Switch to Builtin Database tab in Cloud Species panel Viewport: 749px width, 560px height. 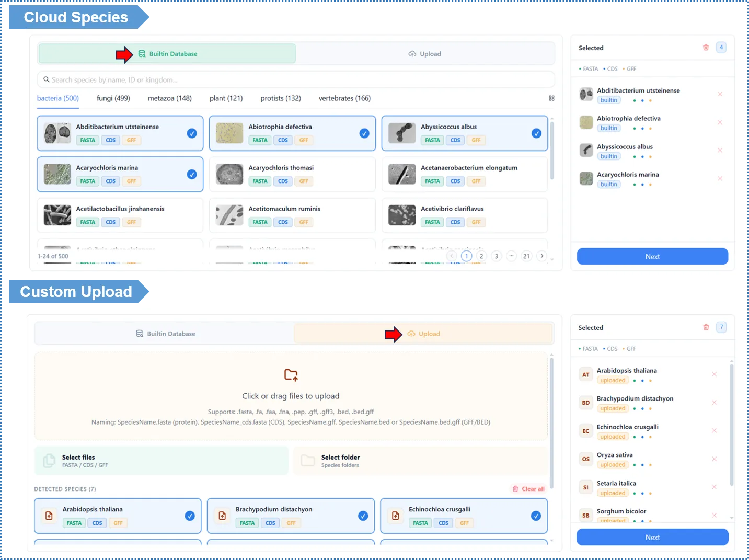coord(167,54)
